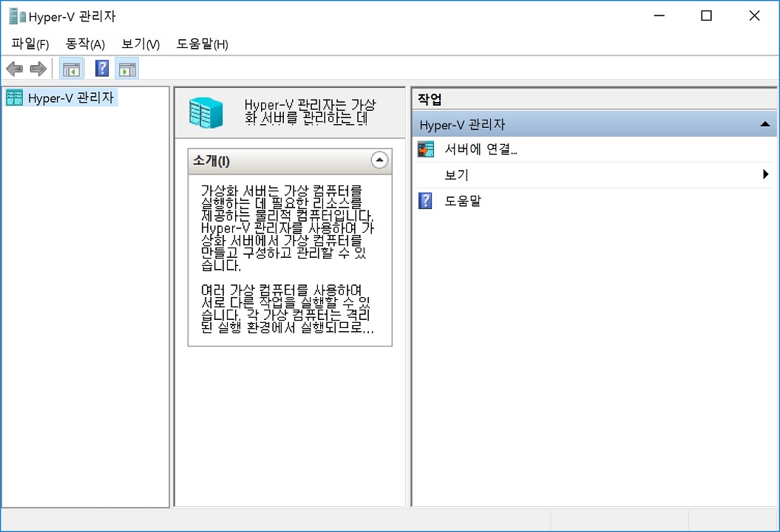Viewport: 780px width, 532px height.
Task: Click the Back arrow toolbar icon
Action: (x=15, y=69)
